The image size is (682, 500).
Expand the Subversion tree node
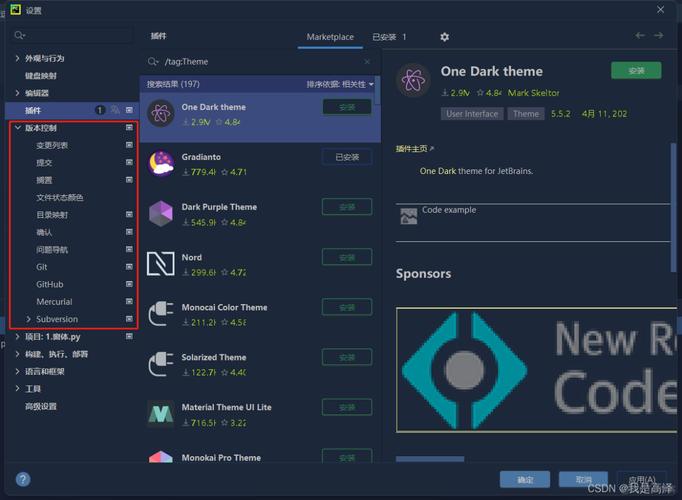coord(28,319)
